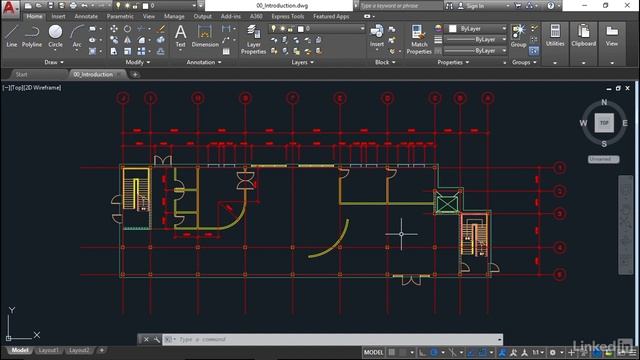
Task: Click the Erase tool icon
Action: point(161,29)
